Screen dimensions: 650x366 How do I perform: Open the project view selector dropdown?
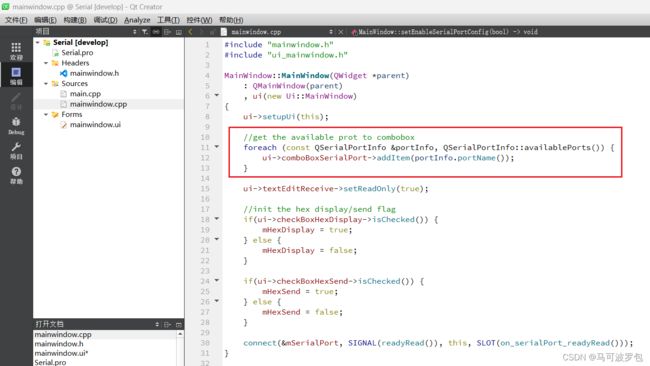point(134,32)
